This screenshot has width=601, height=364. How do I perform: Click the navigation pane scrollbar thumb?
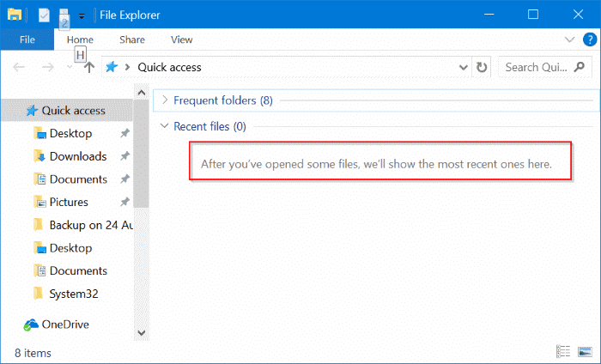(142, 154)
